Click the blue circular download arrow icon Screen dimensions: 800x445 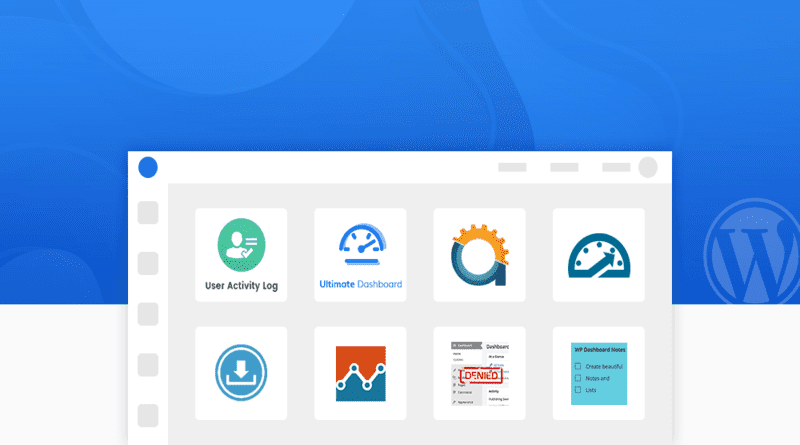point(241,373)
